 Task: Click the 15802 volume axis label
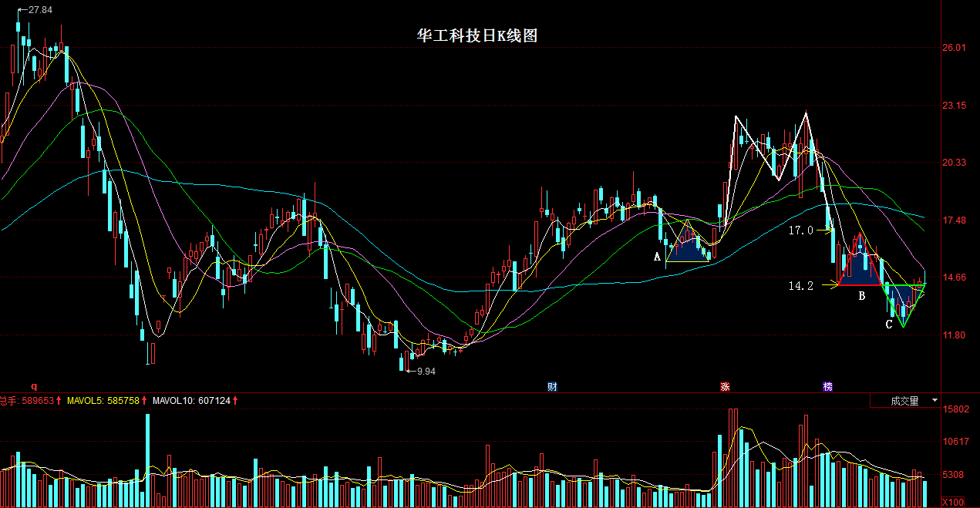point(956,409)
